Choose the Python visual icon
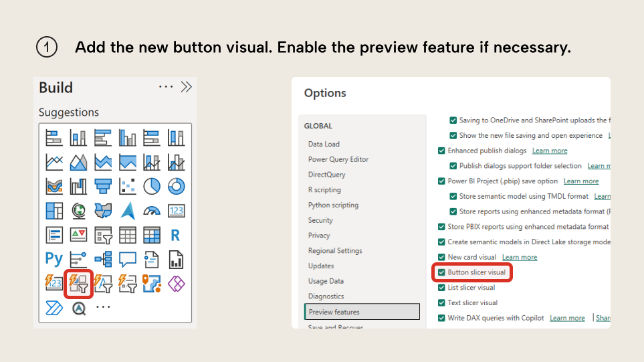The image size is (644, 362). pos(54,259)
